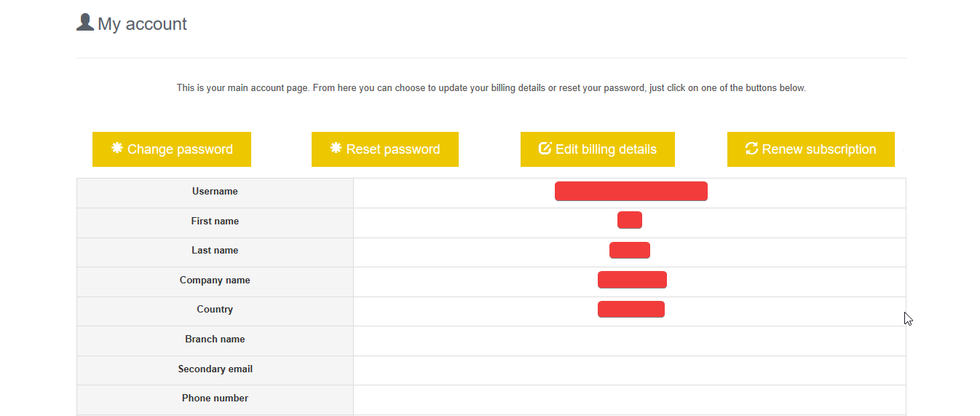980x416 pixels.
Task: Click the empty Branch name value cell
Action: [x=630, y=341]
